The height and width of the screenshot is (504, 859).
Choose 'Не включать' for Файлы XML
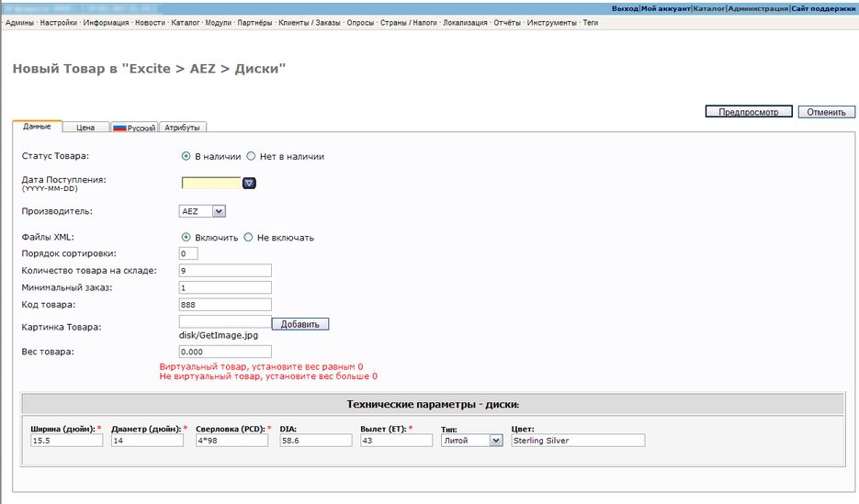click(x=248, y=237)
